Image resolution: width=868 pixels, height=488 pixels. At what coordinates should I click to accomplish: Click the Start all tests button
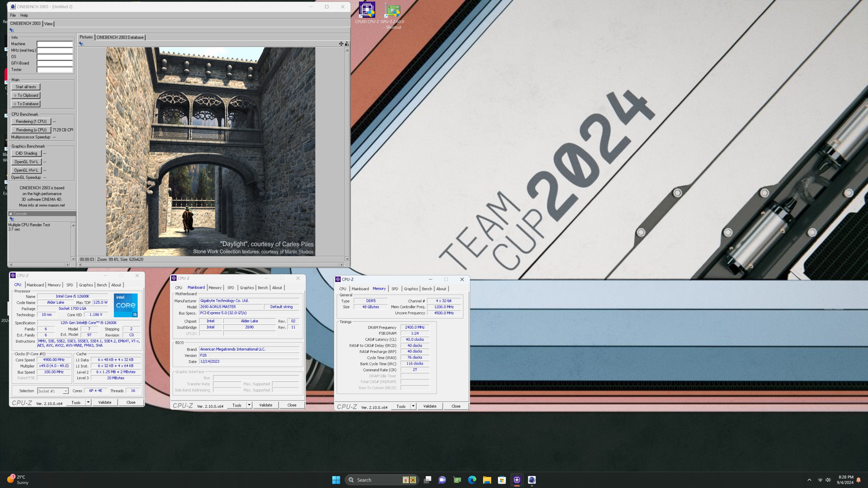click(26, 87)
